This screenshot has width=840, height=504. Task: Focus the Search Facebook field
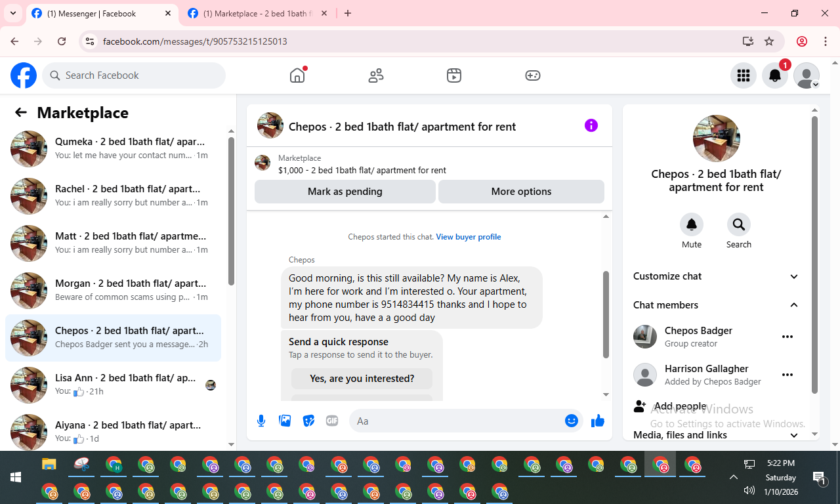click(134, 75)
